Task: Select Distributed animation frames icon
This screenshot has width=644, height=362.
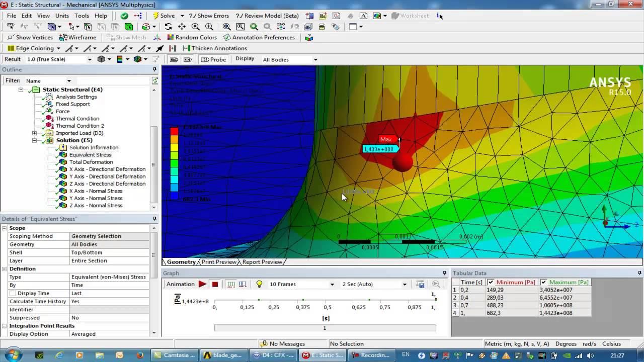Action: pyautogui.click(x=231, y=284)
